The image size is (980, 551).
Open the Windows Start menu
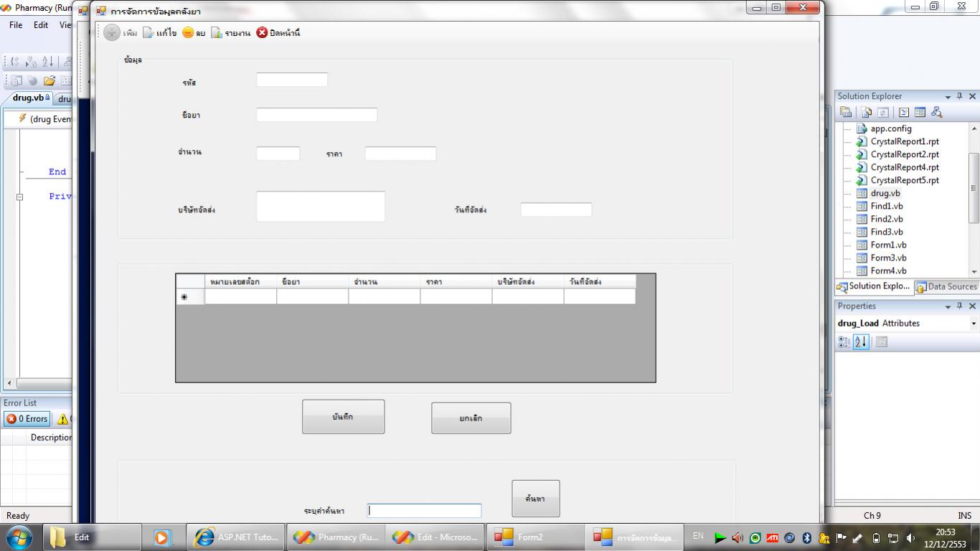tap(18, 537)
